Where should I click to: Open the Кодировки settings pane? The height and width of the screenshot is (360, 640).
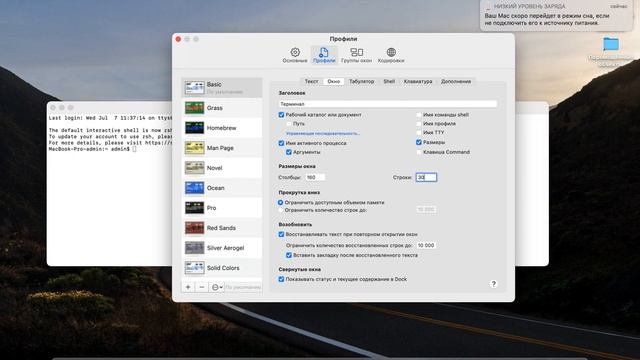[391, 55]
